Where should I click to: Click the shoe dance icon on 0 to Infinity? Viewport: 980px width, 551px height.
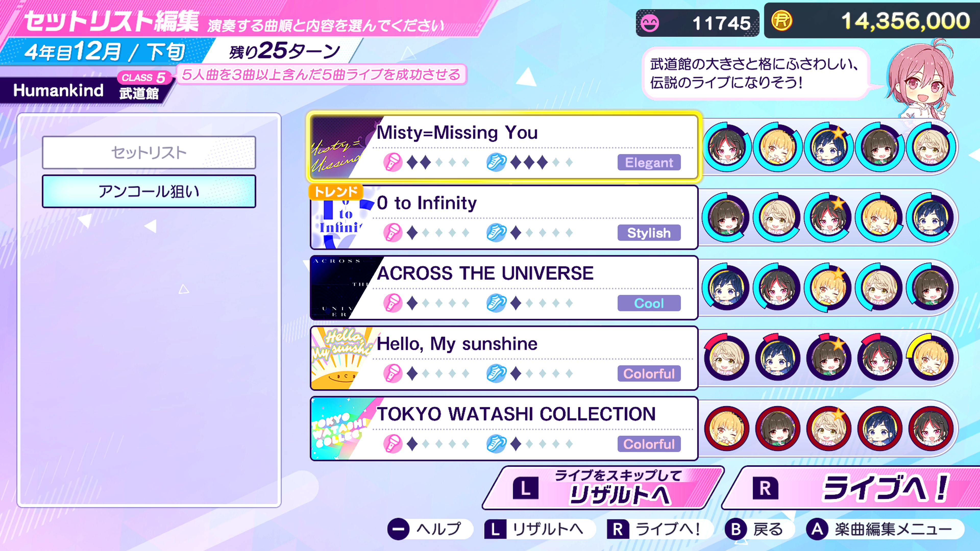(x=496, y=233)
